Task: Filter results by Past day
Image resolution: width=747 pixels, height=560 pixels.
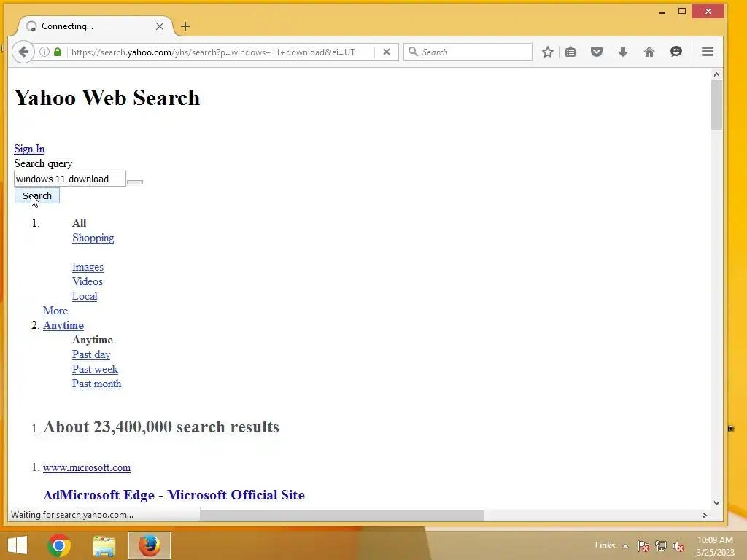Action: click(91, 355)
